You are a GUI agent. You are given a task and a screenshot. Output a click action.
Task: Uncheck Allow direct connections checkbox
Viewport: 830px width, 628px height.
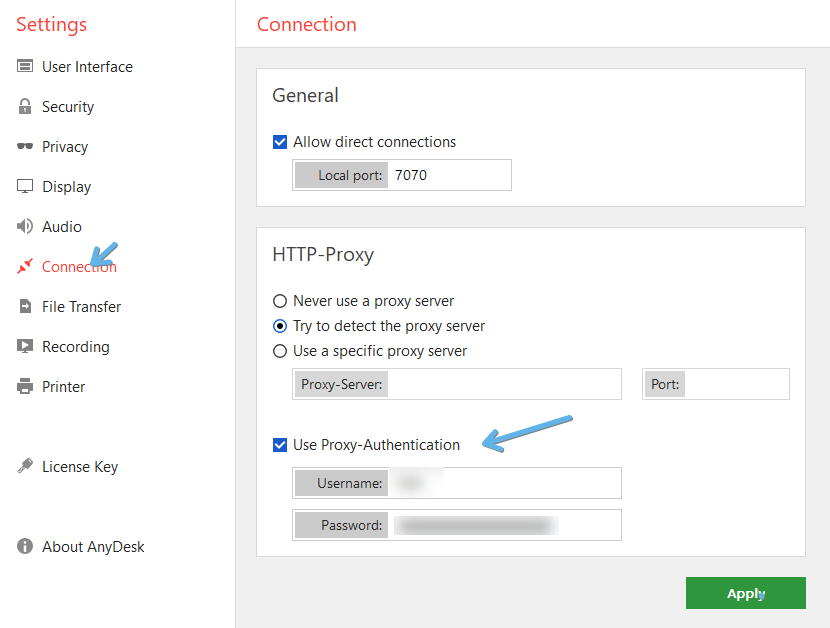[x=280, y=142]
